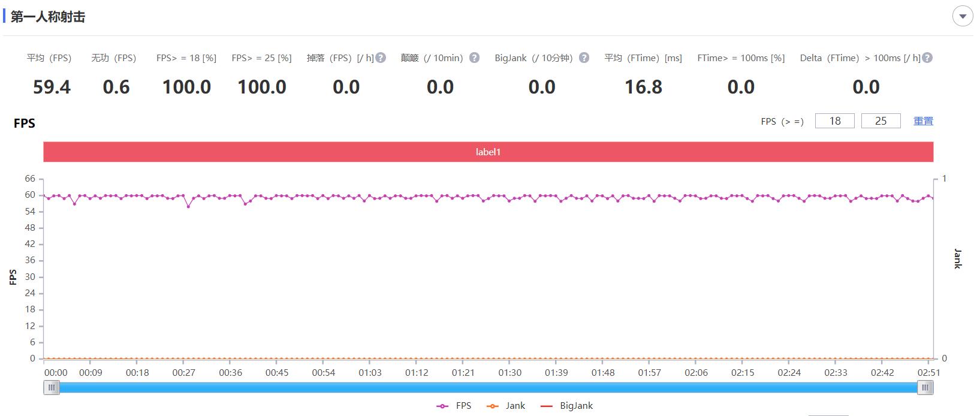The image size is (980, 416).
Task: Click the 重置 reset link
Action: pos(923,121)
